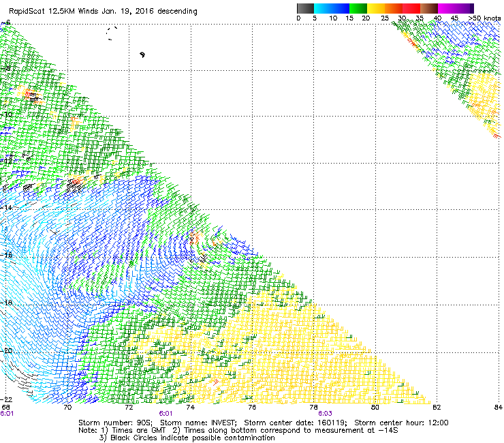Click the "10" legend scale label
504x443 pixels.
(x=333, y=18)
